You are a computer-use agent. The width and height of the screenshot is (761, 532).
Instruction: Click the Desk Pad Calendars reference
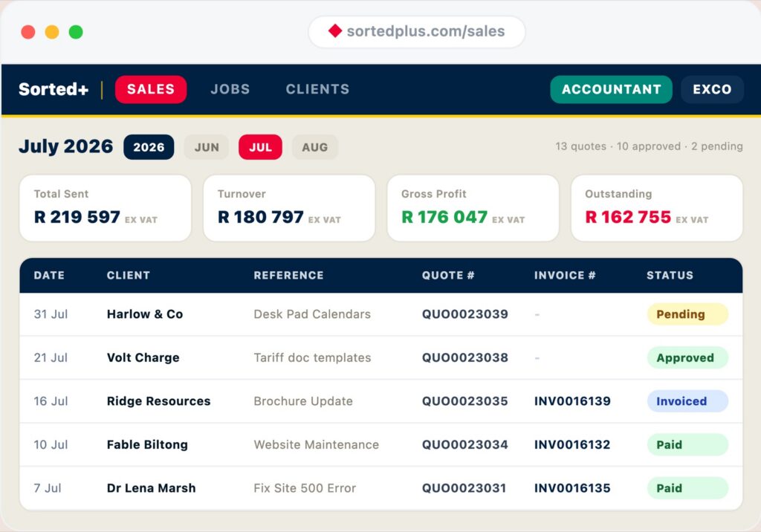(312, 314)
